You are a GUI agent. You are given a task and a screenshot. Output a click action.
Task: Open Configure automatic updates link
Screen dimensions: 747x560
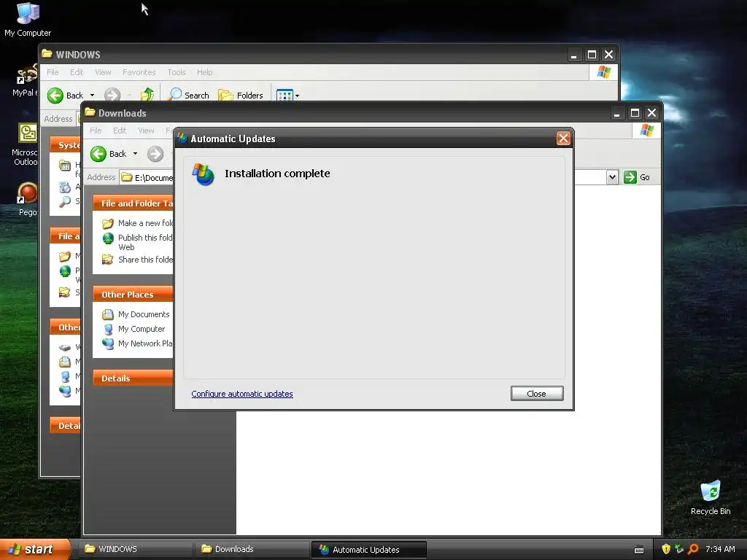point(242,394)
